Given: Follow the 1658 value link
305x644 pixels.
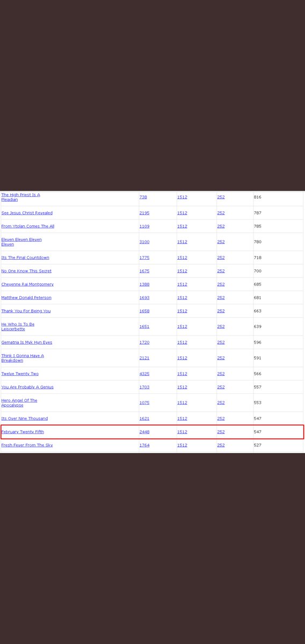Looking at the screenshot, I should pos(144,311).
